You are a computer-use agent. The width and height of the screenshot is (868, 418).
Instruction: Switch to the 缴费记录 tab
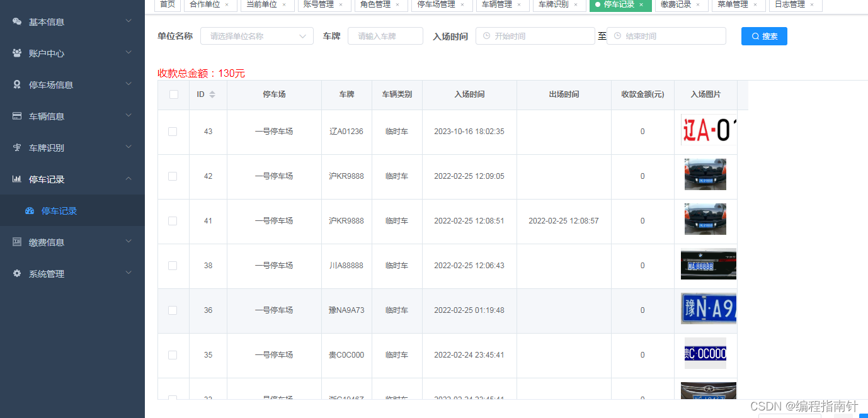(x=676, y=4)
